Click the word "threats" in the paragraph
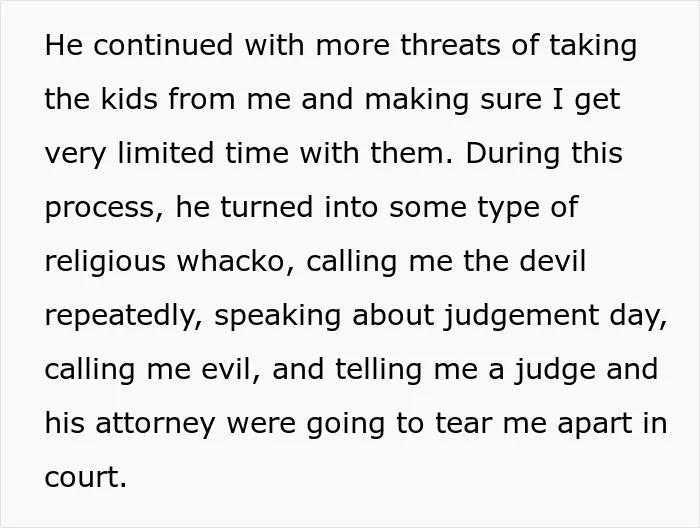Viewport: 700px width, 528px height. point(450,45)
